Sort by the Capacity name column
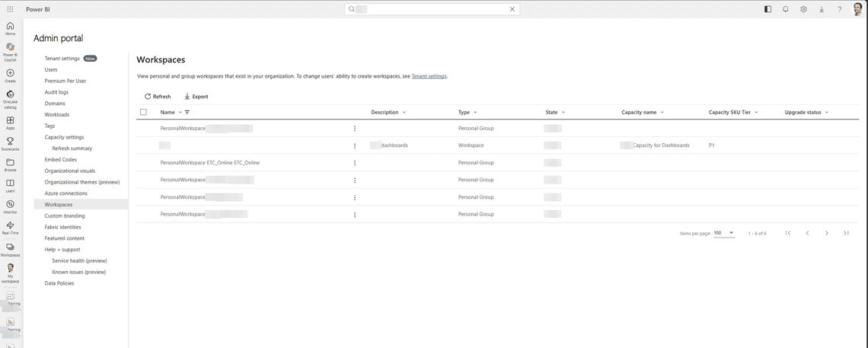Viewport: 868px width, 348px height. point(642,112)
